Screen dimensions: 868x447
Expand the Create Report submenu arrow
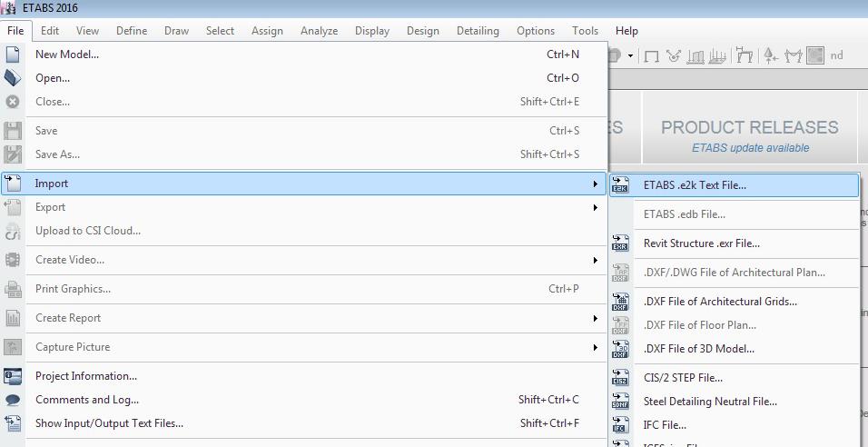tap(596, 318)
